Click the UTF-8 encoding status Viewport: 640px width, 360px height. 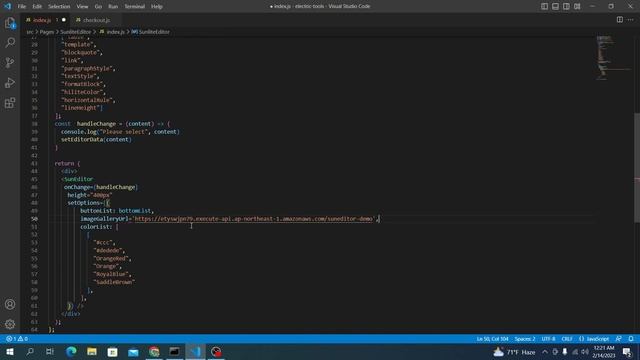pyautogui.click(x=548, y=339)
